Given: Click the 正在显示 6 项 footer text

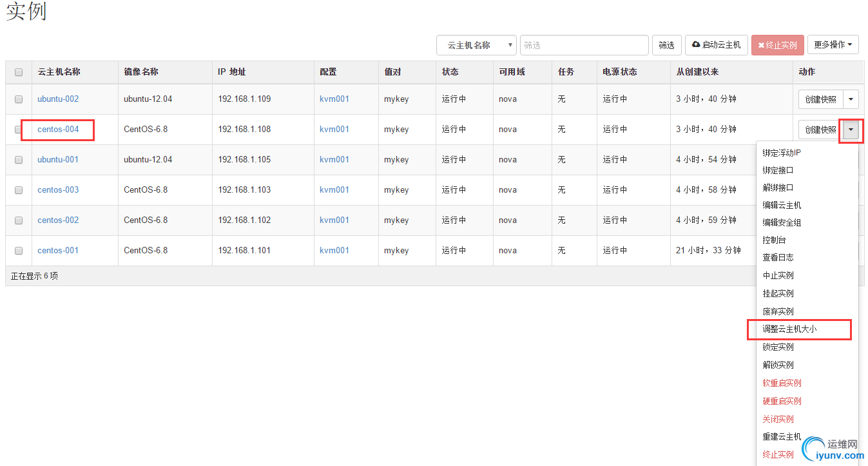Looking at the screenshot, I should [x=34, y=276].
